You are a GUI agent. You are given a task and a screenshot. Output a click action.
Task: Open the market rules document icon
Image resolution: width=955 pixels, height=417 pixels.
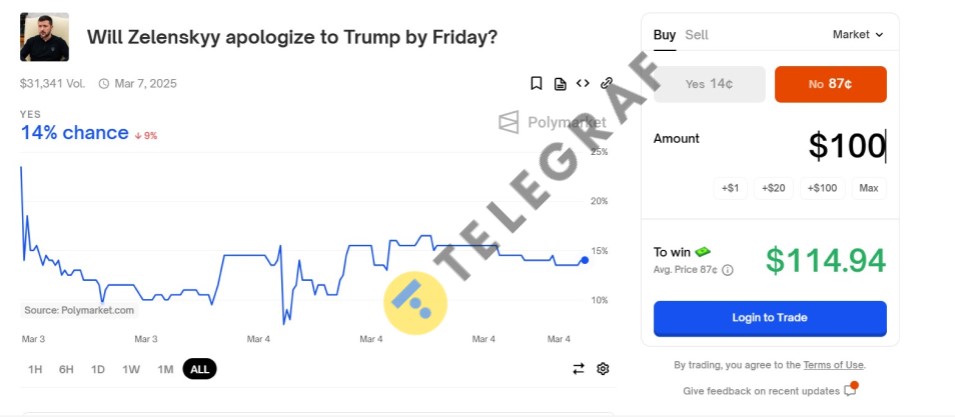[x=560, y=84]
